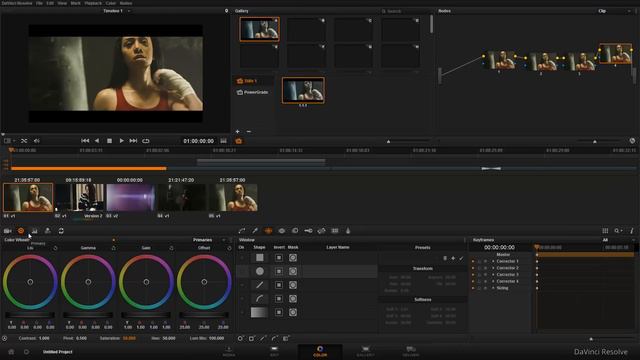Add a square window using bottom toolbar
This screenshot has height=360, width=640.
coord(252,338)
